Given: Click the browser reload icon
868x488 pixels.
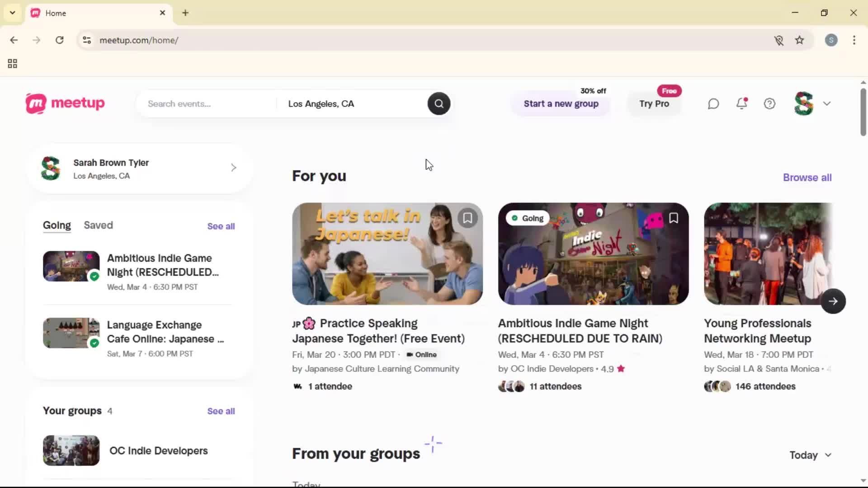Looking at the screenshot, I should pyautogui.click(x=59, y=40).
